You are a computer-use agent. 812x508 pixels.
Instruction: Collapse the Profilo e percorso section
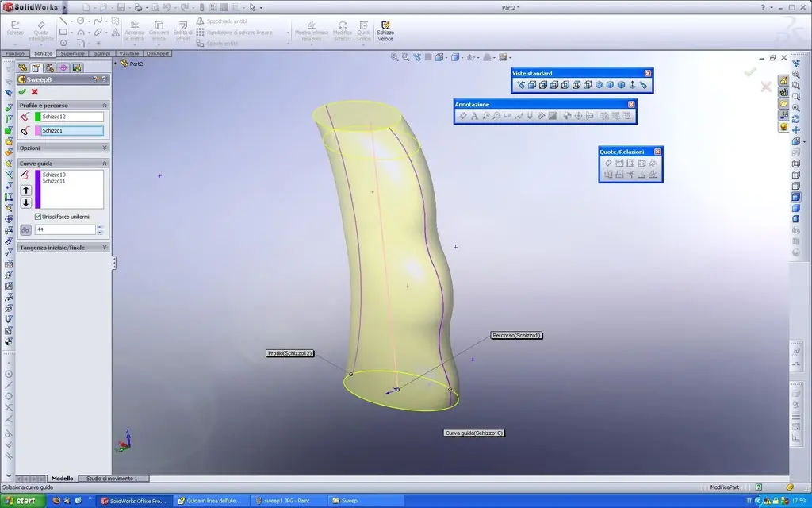[x=104, y=105]
